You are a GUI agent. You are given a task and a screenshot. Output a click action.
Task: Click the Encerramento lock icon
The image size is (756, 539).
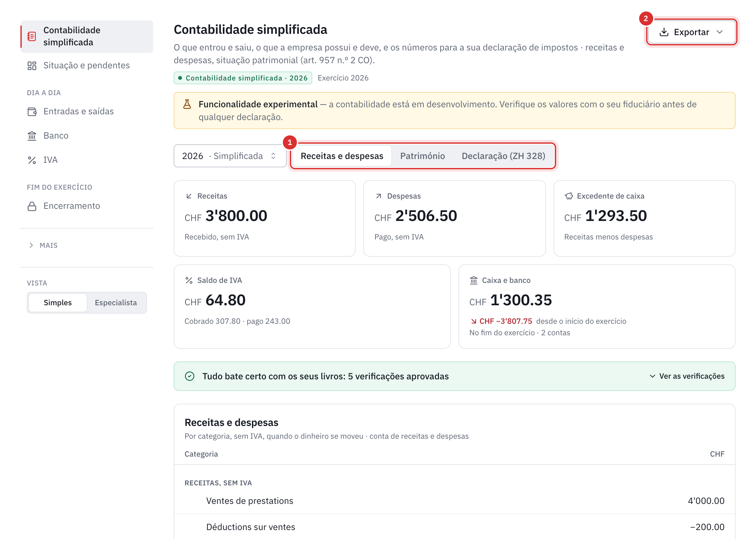coord(32,206)
